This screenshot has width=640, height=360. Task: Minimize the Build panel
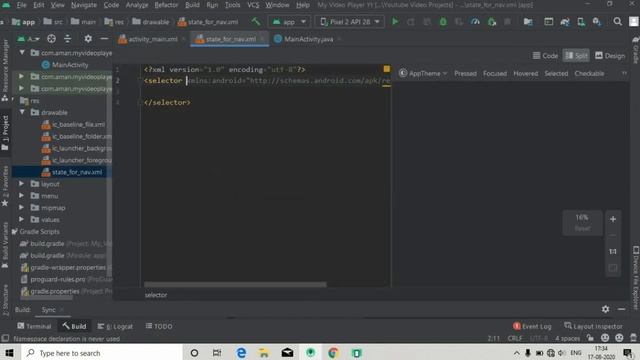coord(621,309)
